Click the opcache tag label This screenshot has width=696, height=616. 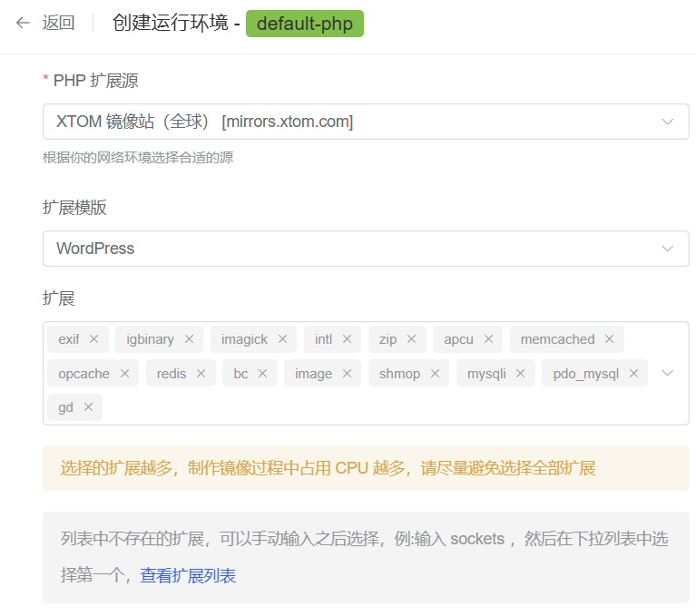(x=83, y=374)
